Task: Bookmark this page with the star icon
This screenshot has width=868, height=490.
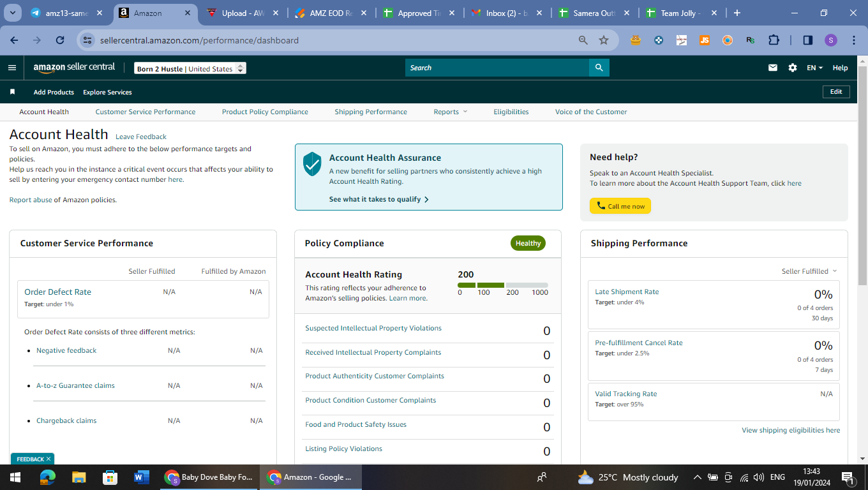Action: 604,40
